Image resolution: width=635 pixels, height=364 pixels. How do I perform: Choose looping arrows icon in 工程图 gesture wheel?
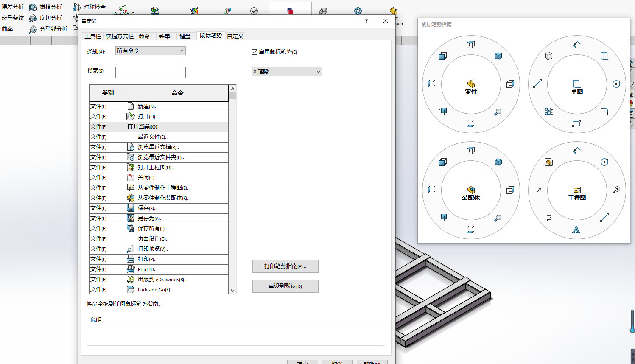[x=549, y=218]
